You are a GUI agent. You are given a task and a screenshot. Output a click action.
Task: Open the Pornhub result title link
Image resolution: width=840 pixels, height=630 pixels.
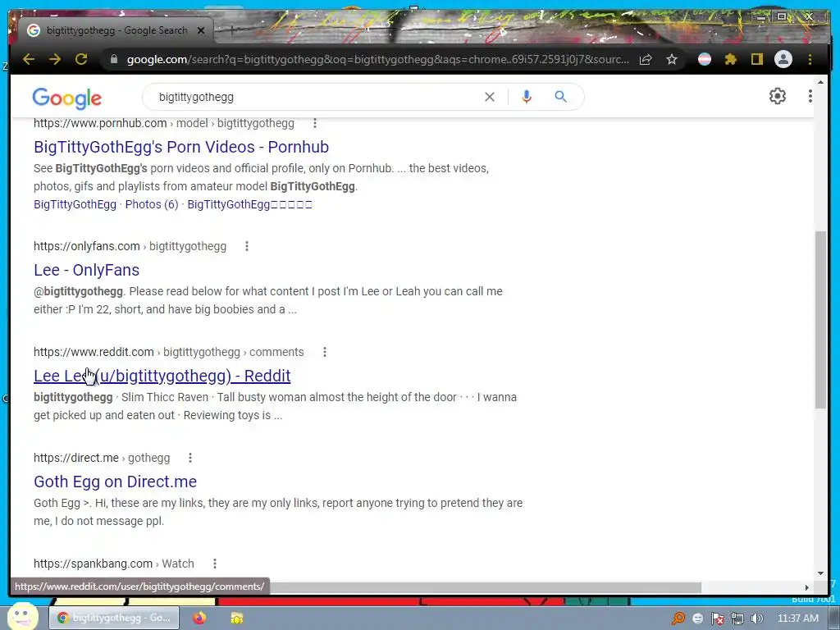tap(181, 147)
